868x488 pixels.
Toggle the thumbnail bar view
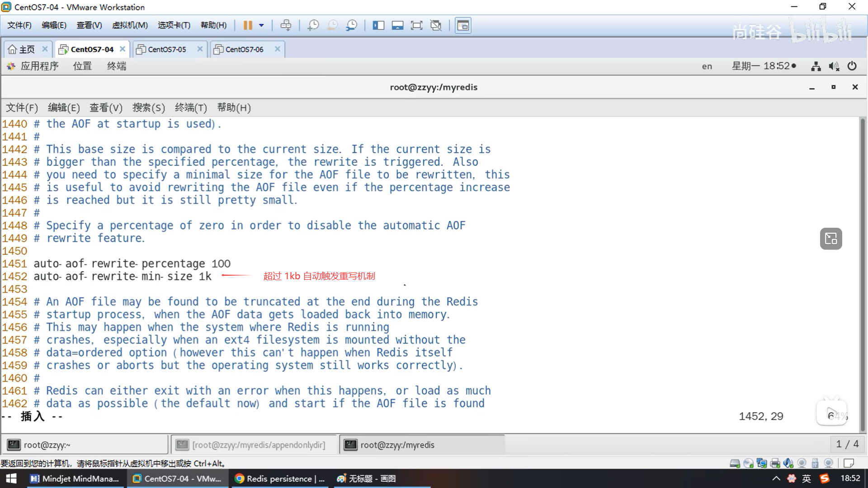pos(397,25)
